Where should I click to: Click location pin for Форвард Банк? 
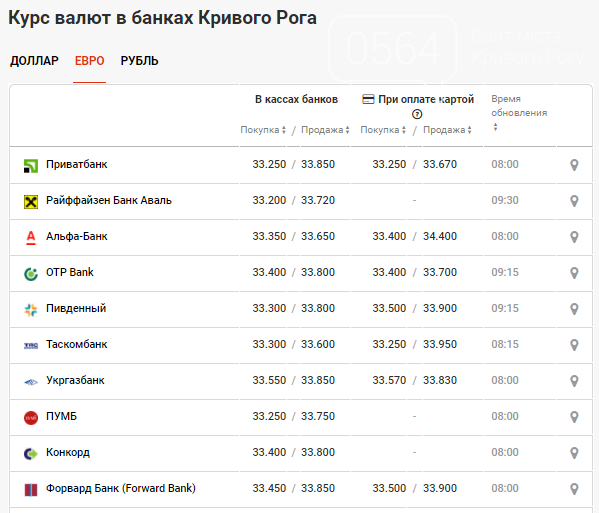574,489
